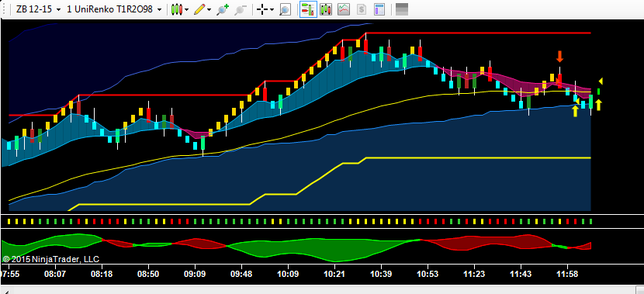
Task: Open the drawing tools dropdown arrow
Action: tap(209, 10)
